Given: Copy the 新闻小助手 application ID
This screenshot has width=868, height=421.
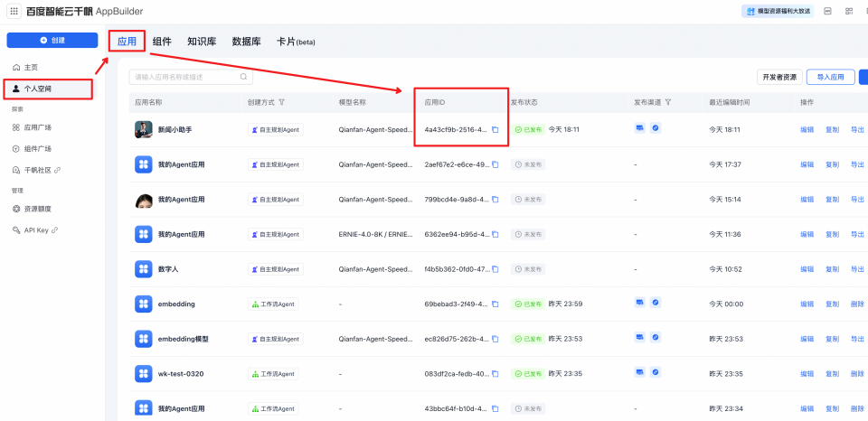Looking at the screenshot, I should coord(495,130).
